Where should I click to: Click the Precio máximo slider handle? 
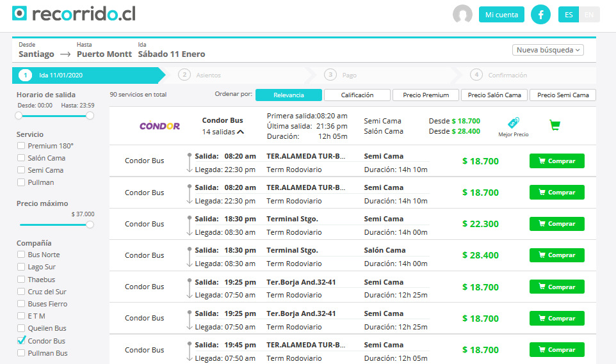pyautogui.click(x=90, y=225)
